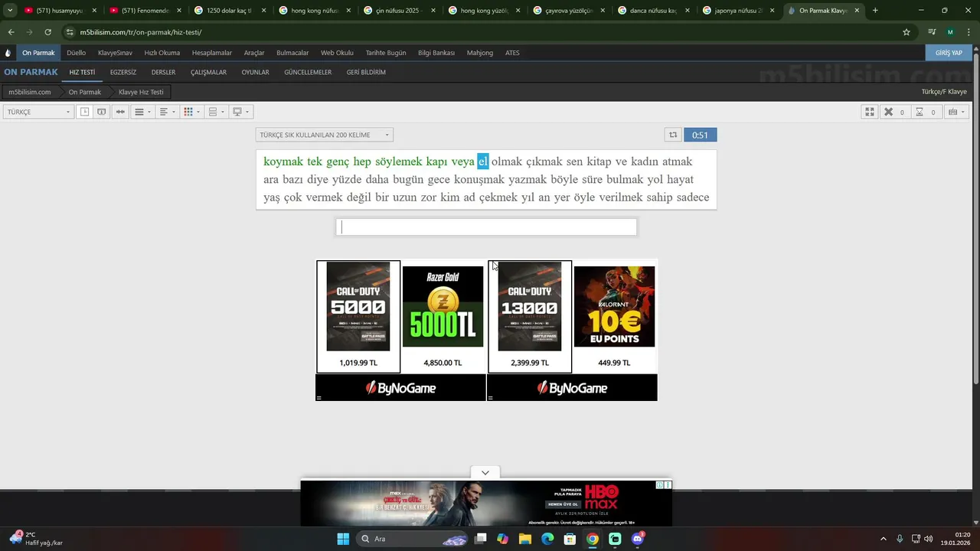Click the flame logo icon in site header
The image size is (980, 551).
8,53
